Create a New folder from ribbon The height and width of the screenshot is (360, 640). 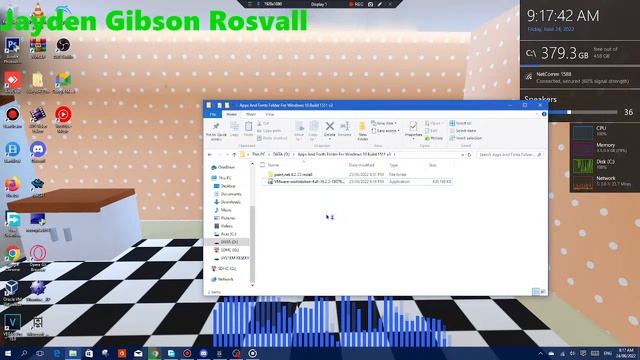point(362,131)
